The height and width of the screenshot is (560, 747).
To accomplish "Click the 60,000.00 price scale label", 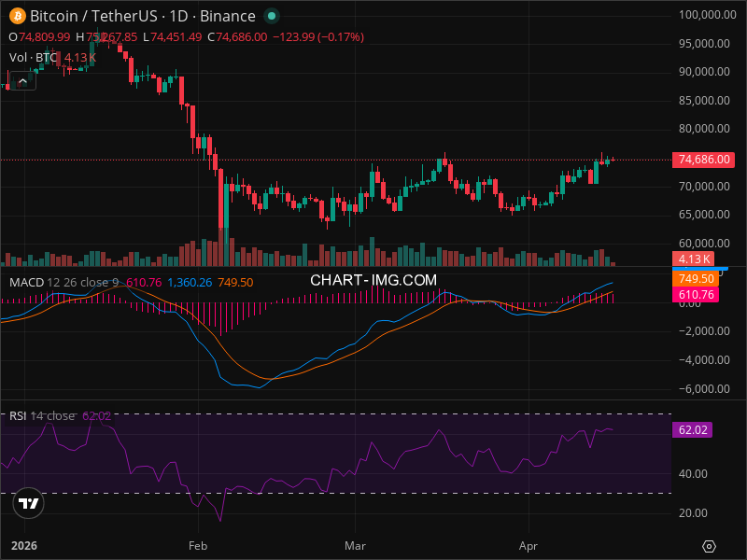I will point(704,244).
